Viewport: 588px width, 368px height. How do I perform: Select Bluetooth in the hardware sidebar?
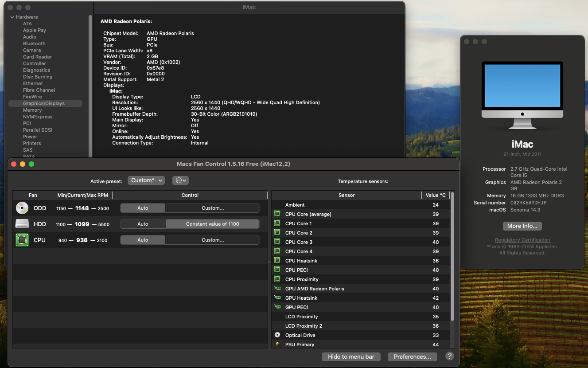point(34,43)
